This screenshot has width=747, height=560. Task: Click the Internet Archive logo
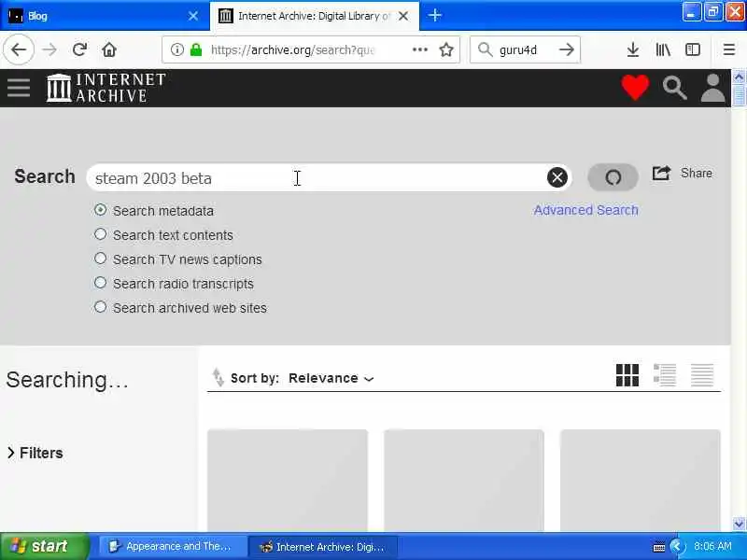[106, 88]
